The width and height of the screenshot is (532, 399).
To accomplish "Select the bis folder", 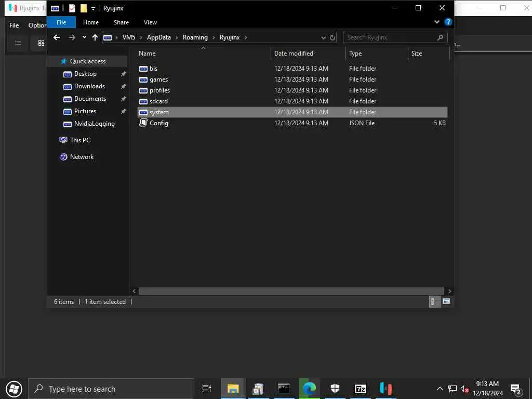I will pos(292,69).
